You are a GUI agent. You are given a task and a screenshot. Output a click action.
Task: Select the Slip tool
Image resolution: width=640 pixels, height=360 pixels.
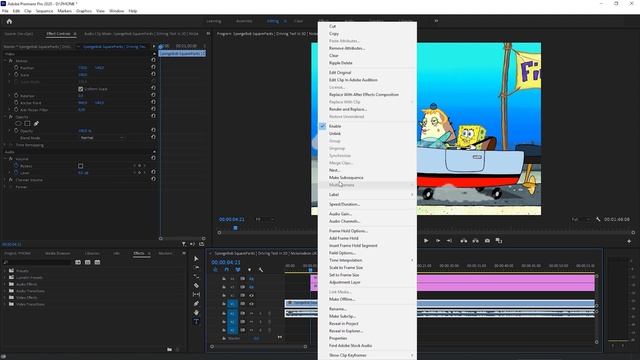pos(196,295)
